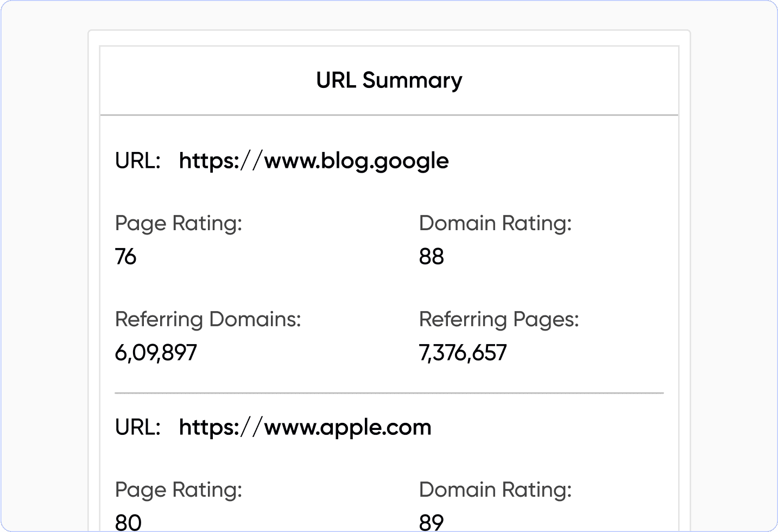Click the line below the URL Summary header
Image resolution: width=778 pixels, height=532 pixels.
pyautogui.click(x=389, y=115)
